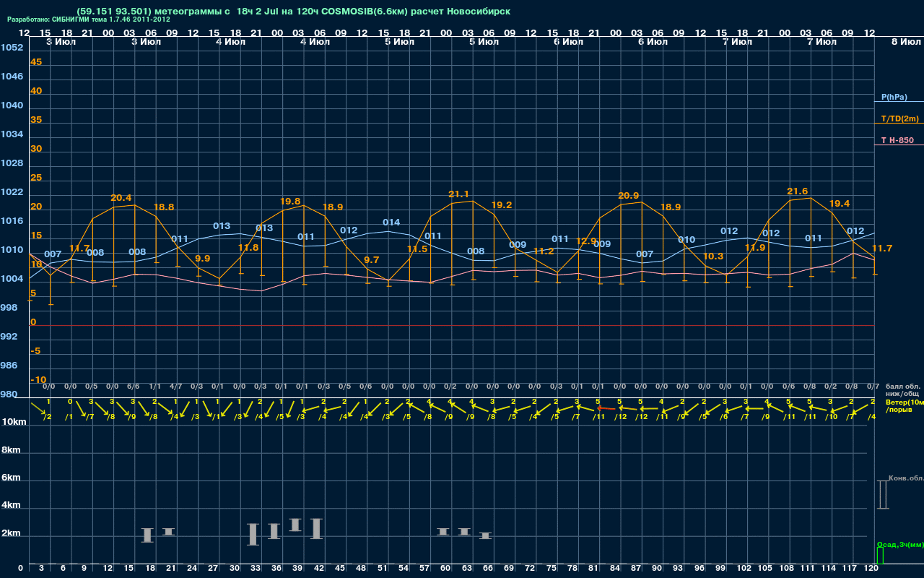
Task: Click the P(hPa) legend label
Action: (894, 97)
